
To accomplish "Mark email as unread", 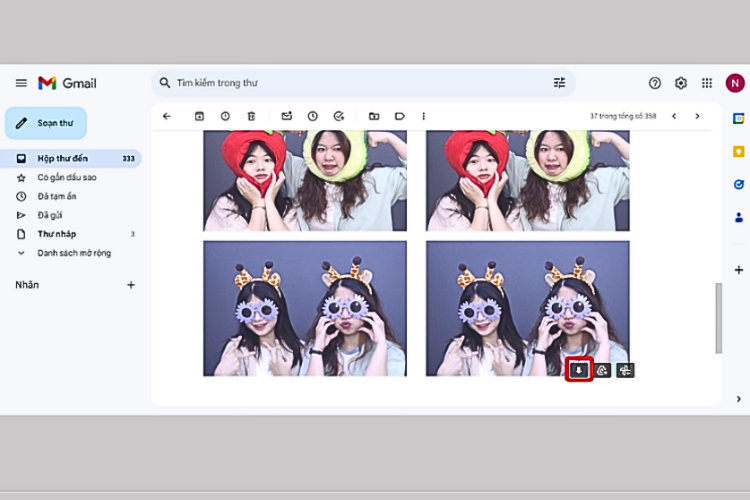I will tap(287, 116).
